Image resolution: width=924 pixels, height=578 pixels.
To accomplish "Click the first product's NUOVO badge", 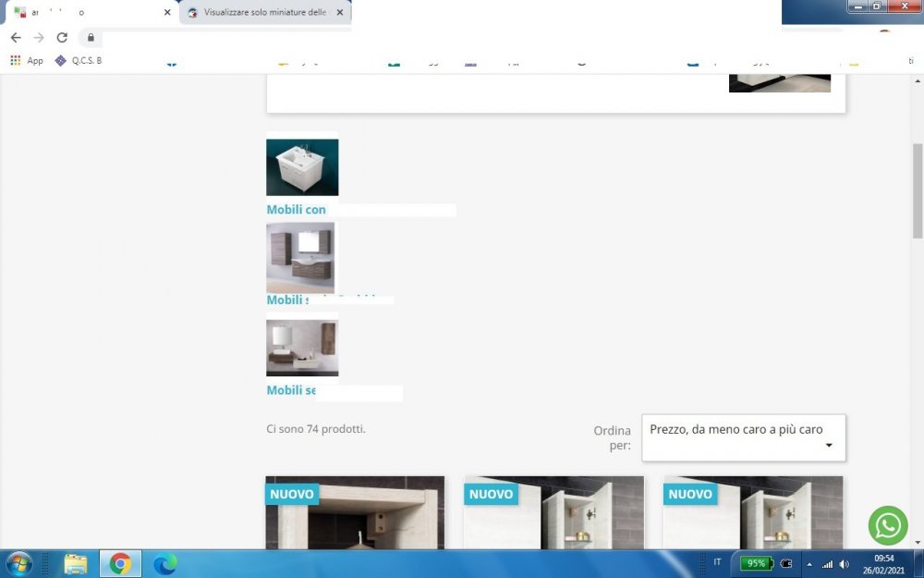I will [292, 494].
